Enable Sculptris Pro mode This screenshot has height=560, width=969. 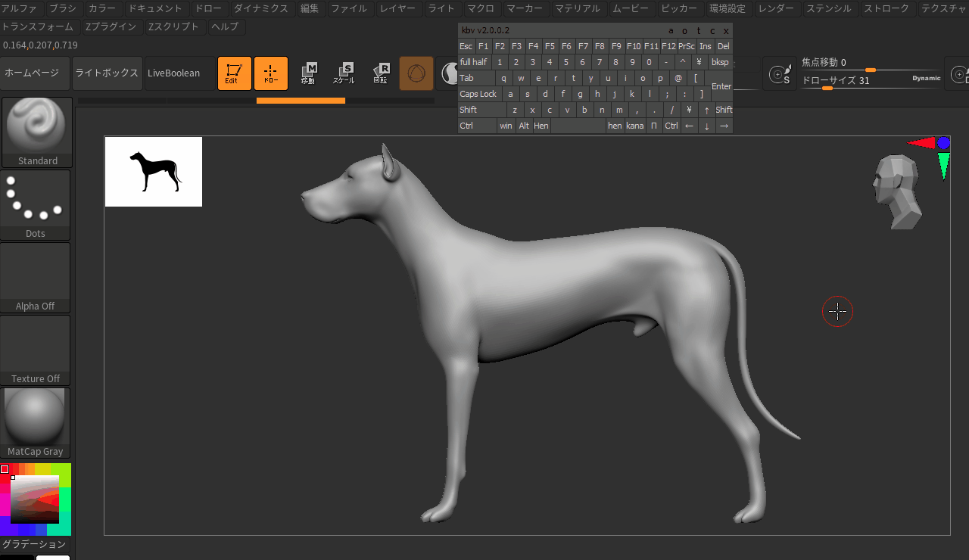point(416,73)
